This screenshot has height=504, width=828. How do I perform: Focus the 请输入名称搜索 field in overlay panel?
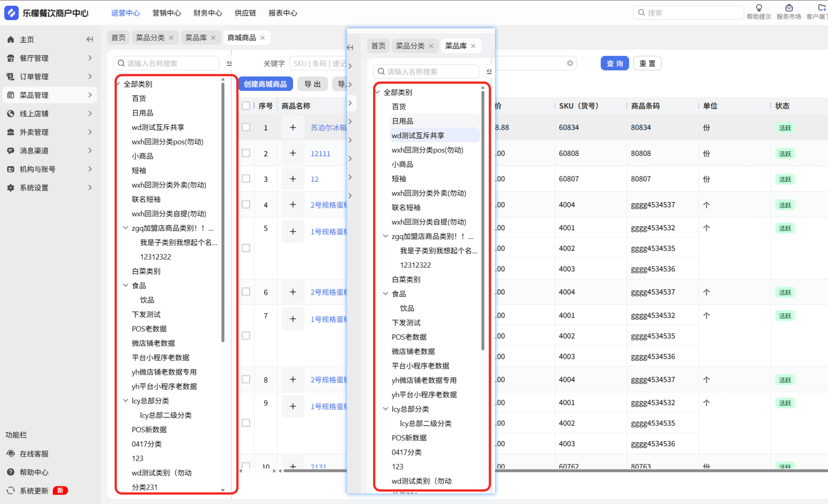pos(426,71)
